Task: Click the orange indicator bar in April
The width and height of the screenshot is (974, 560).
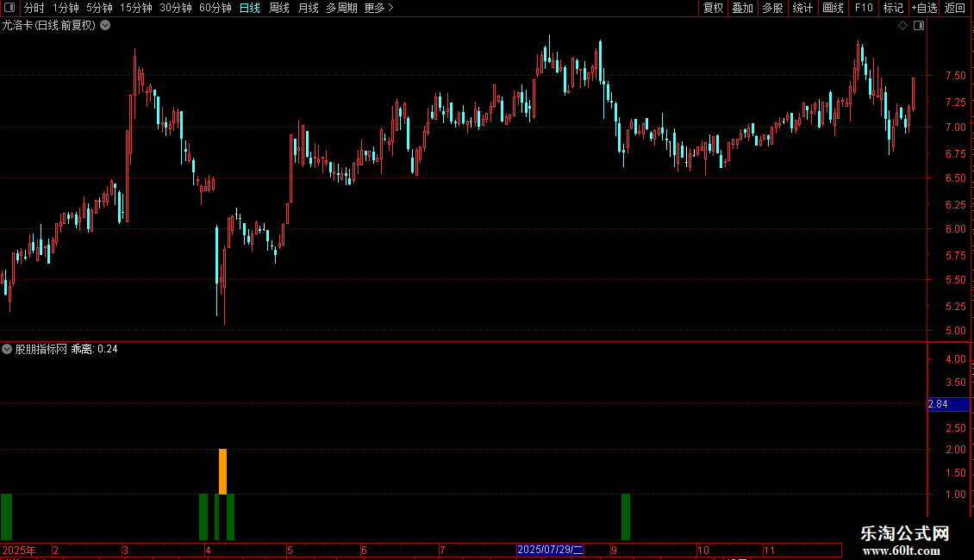Action: click(x=223, y=472)
